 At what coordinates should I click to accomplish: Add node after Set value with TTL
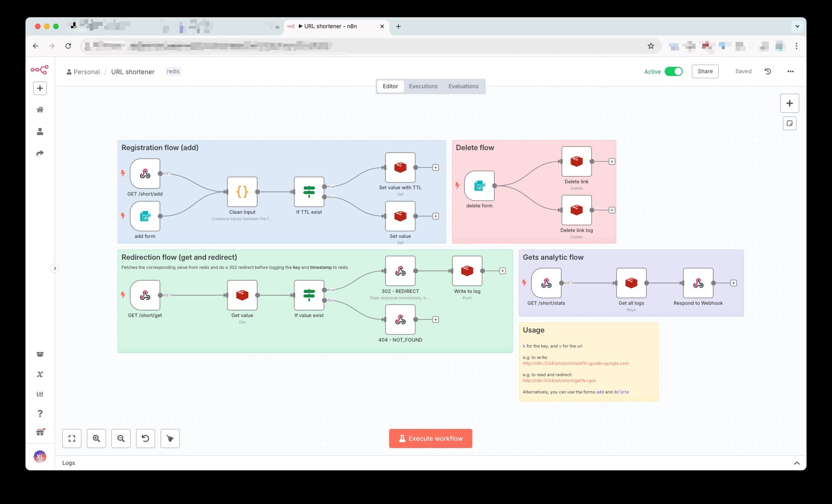tap(436, 167)
